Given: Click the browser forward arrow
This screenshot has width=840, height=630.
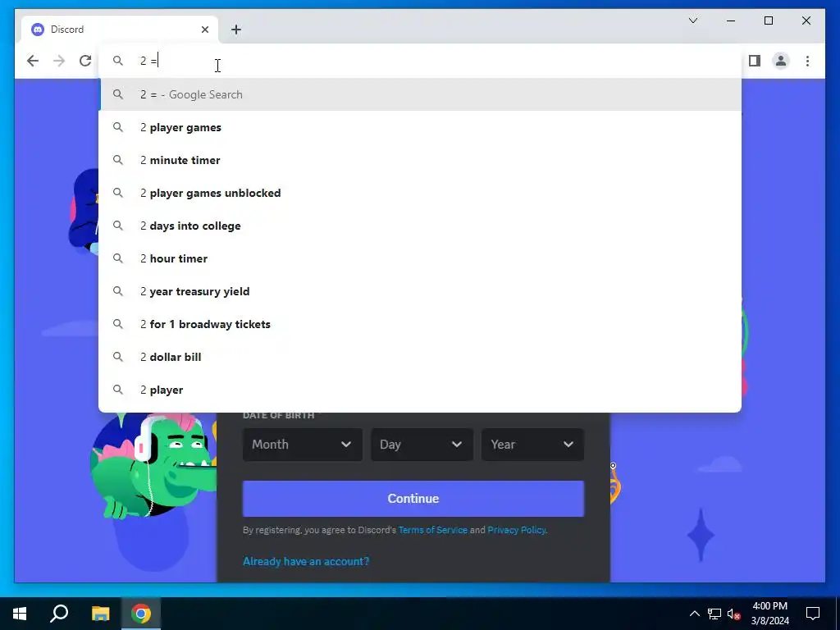Looking at the screenshot, I should click(x=59, y=61).
